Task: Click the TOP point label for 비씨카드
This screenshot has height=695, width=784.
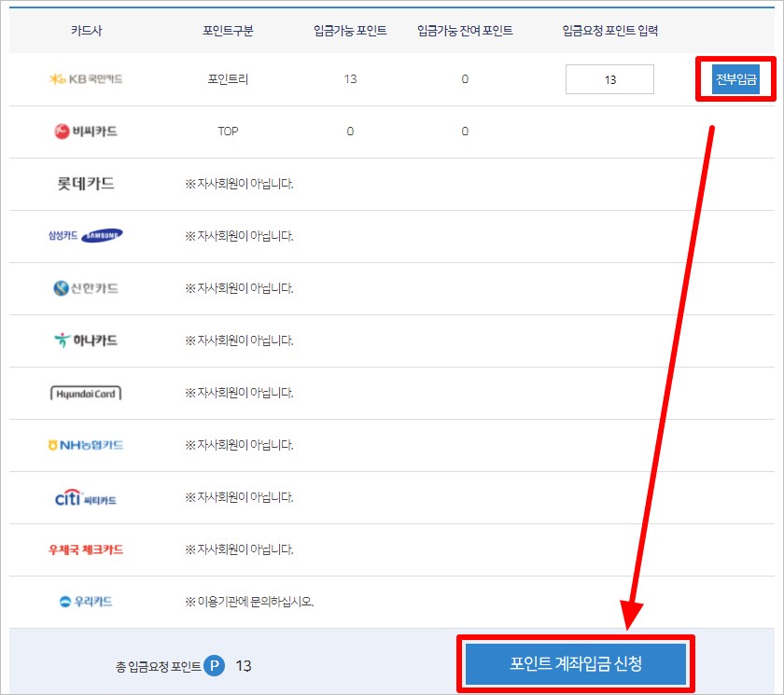Action: [x=228, y=132]
